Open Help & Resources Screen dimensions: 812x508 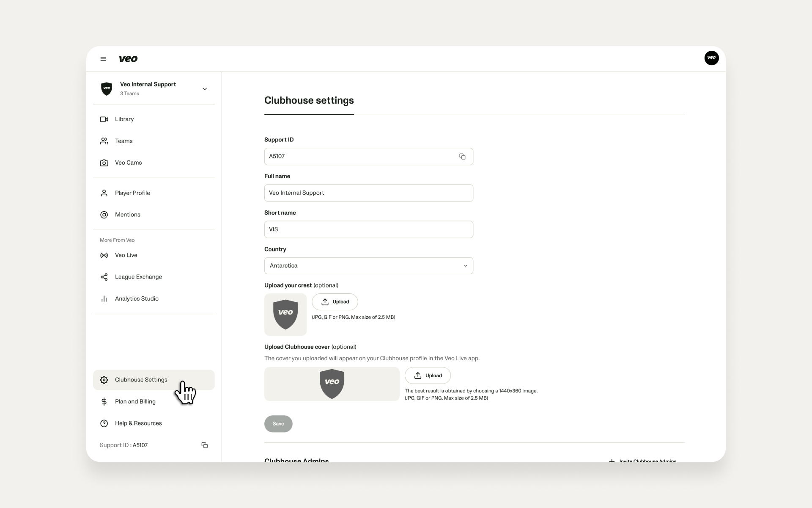pos(154,423)
